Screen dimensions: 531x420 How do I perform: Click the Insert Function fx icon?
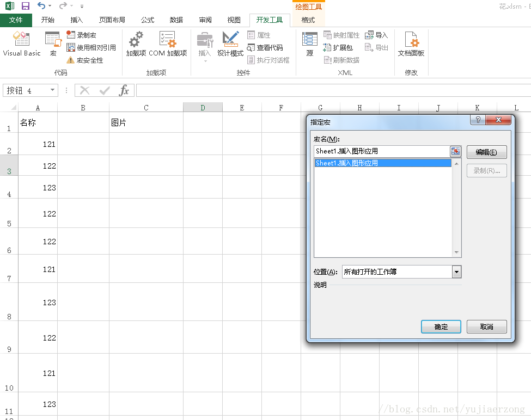(124, 90)
